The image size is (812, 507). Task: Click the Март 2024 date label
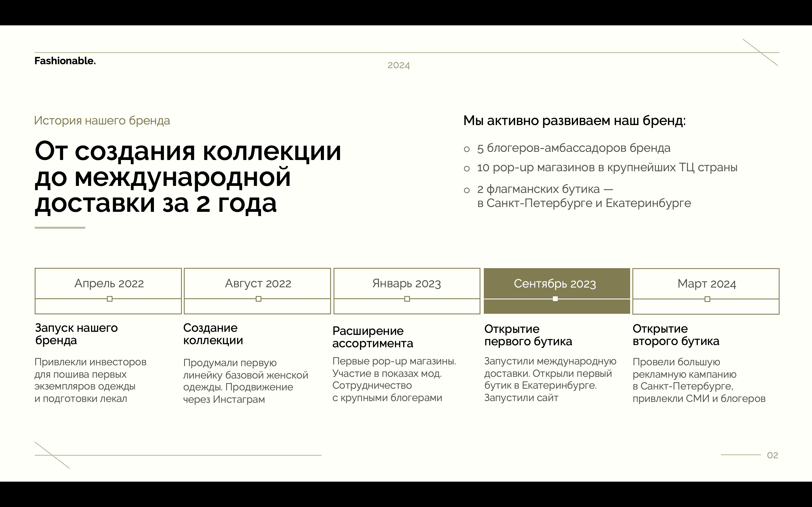click(x=707, y=284)
